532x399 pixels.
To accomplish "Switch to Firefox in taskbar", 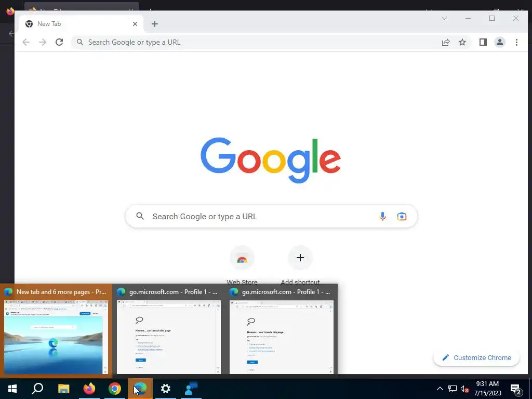I will point(89,389).
